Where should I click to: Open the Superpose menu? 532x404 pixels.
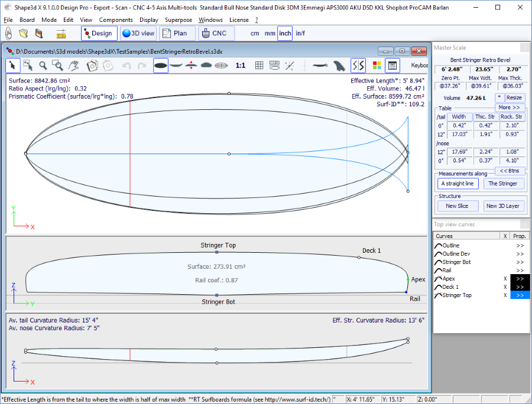click(178, 19)
